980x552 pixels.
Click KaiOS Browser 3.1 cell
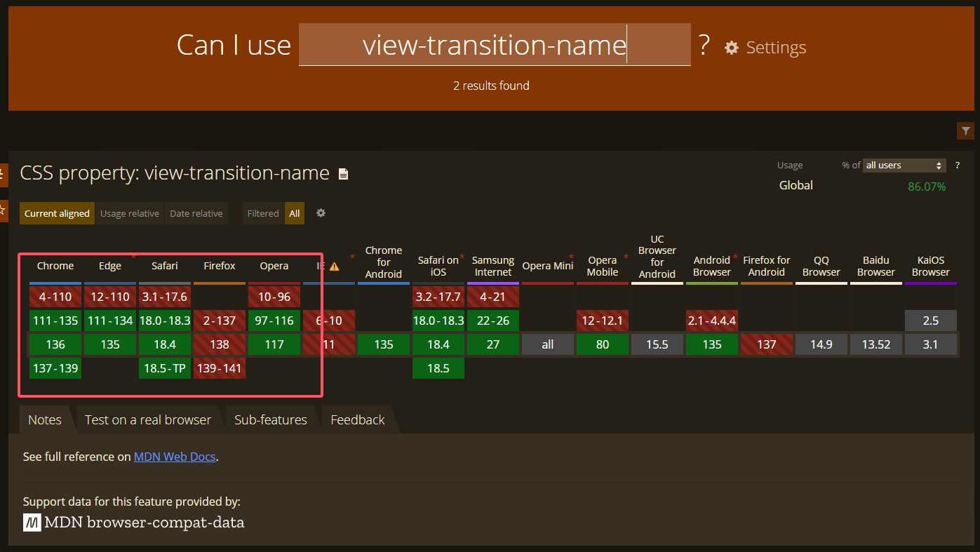coord(931,344)
